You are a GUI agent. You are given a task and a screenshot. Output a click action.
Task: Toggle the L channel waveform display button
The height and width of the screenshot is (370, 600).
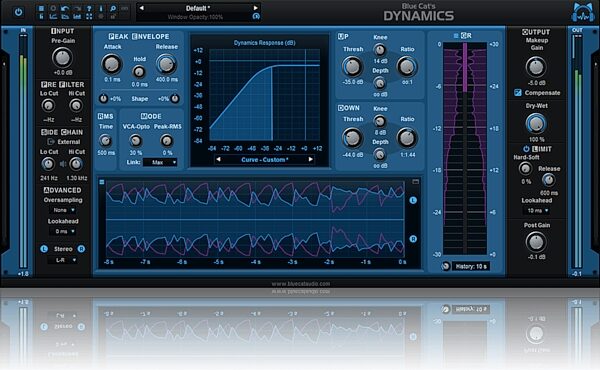413,200
